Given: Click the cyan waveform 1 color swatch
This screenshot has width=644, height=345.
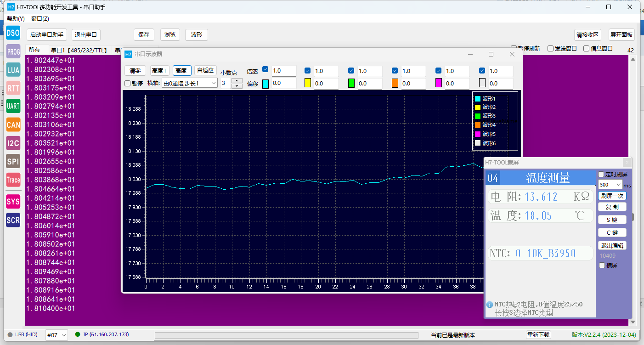Looking at the screenshot, I should pos(266,84).
